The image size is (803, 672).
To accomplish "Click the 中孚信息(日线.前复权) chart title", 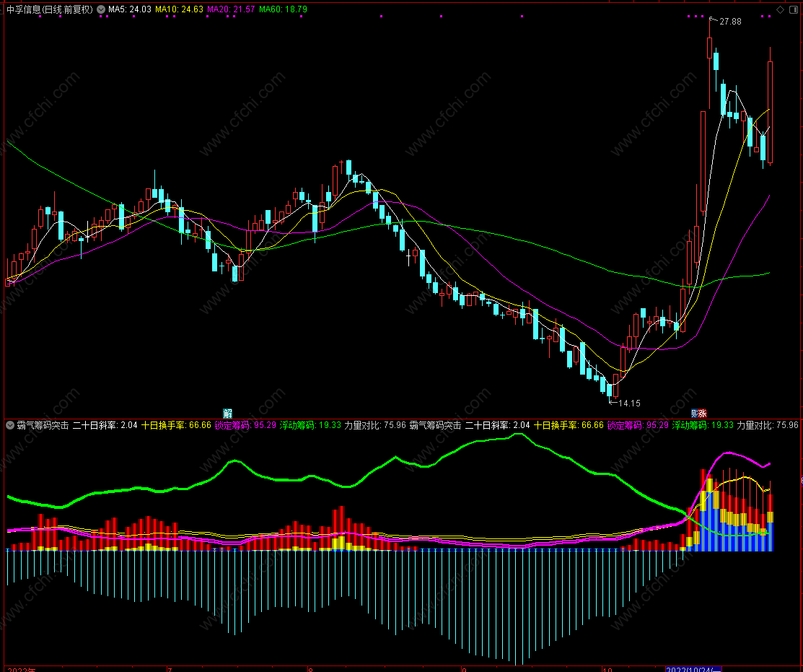I will tap(49, 9).
